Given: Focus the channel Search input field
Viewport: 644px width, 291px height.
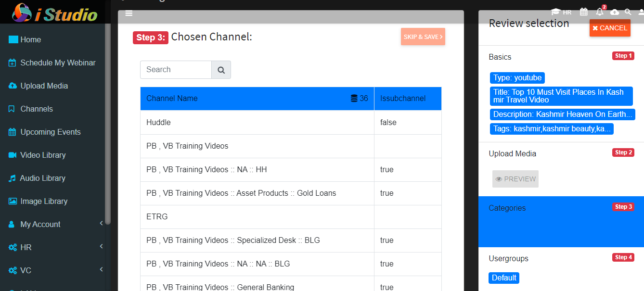Looking at the screenshot, I should [x=176, y=70].
